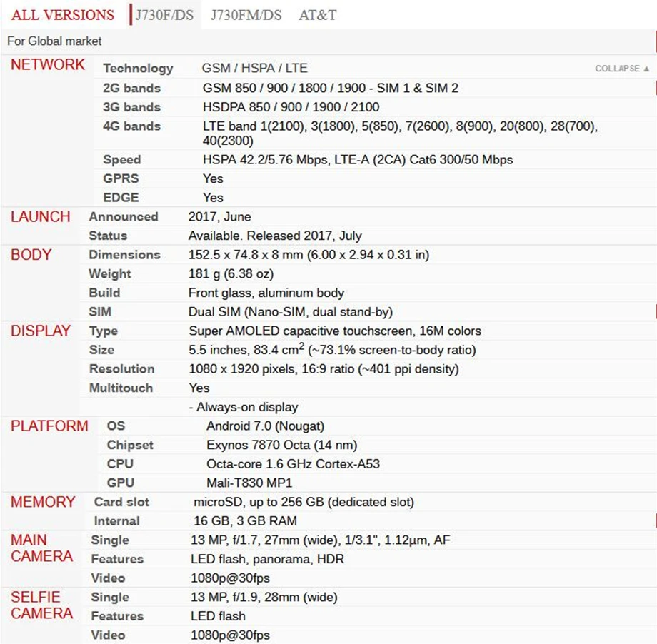Click '13 MP, f/1.9, 28mm (wide)' value
This screenshot has height=644, width=657.
tap(264, 597)
